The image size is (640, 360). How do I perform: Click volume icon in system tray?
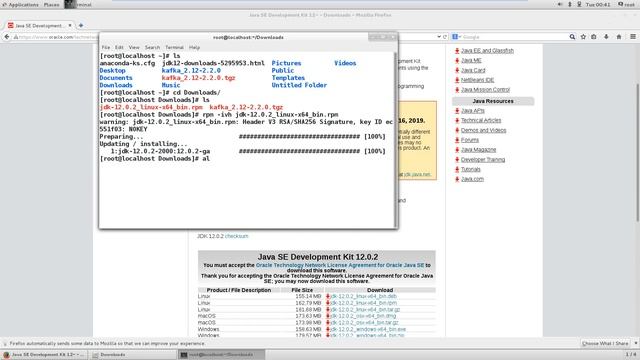(x=560, y=4)
